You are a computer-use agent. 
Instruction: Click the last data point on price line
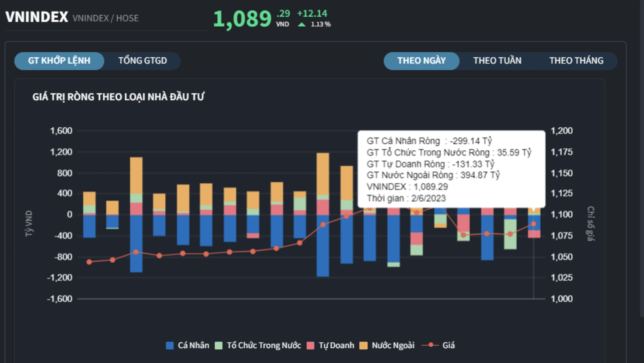tap(533, 224)
